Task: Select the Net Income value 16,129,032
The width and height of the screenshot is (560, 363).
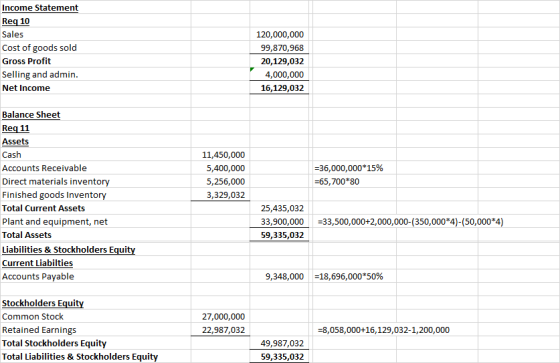Action: 282,88
